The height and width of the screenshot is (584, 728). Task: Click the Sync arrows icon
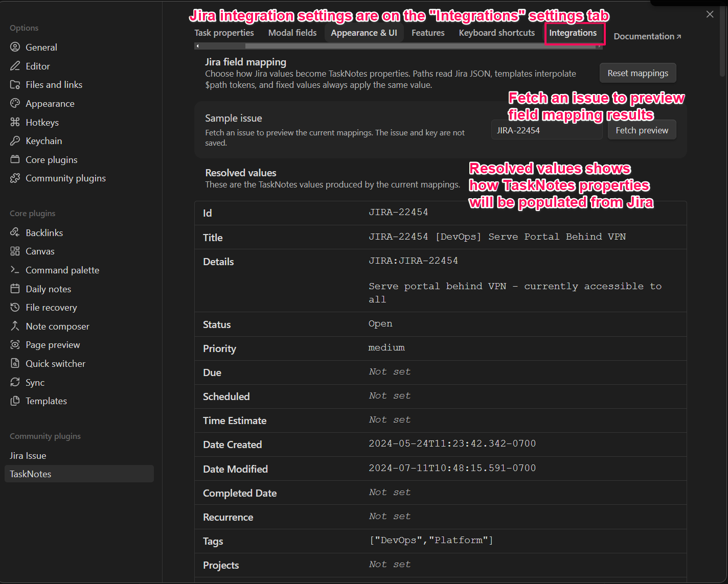[x=15, y=382]
